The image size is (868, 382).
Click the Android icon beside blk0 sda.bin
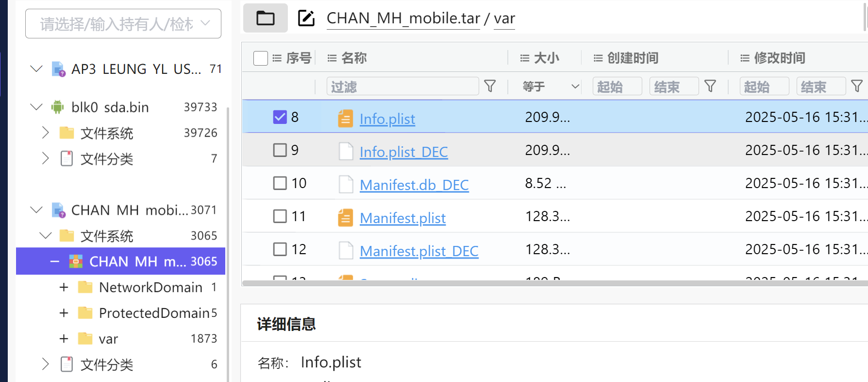tap(58, 107)
